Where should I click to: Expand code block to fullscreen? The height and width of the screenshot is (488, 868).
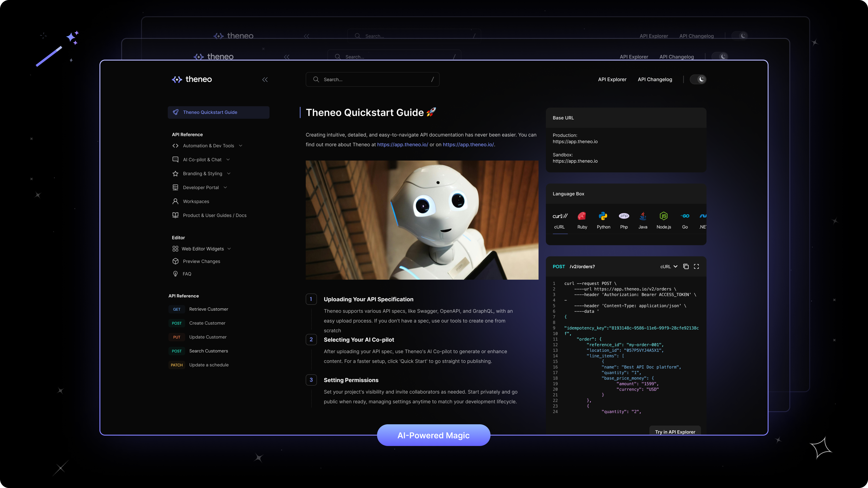(696, 266)
